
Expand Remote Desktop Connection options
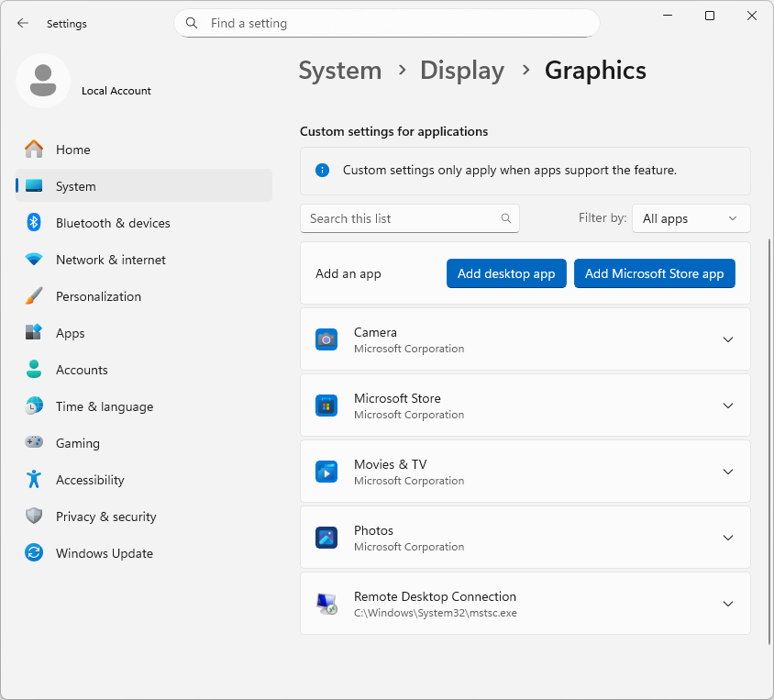(727, 603)
